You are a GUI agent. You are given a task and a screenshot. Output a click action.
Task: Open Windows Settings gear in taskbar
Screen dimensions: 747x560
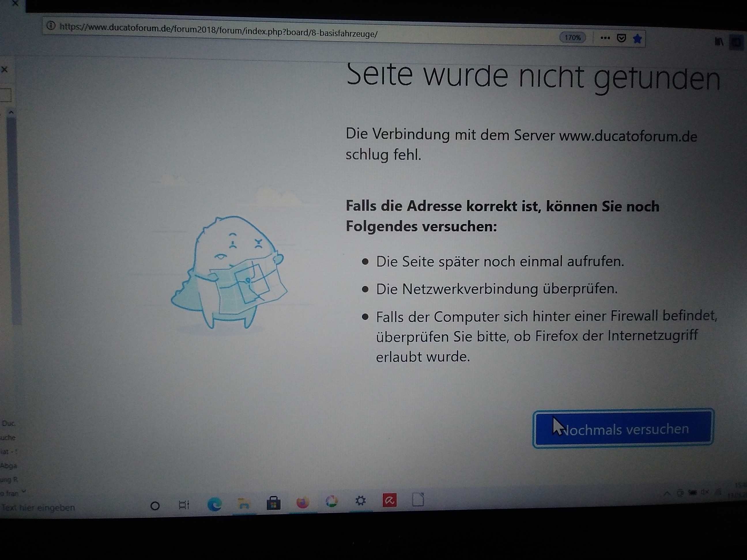pos(360,501)
